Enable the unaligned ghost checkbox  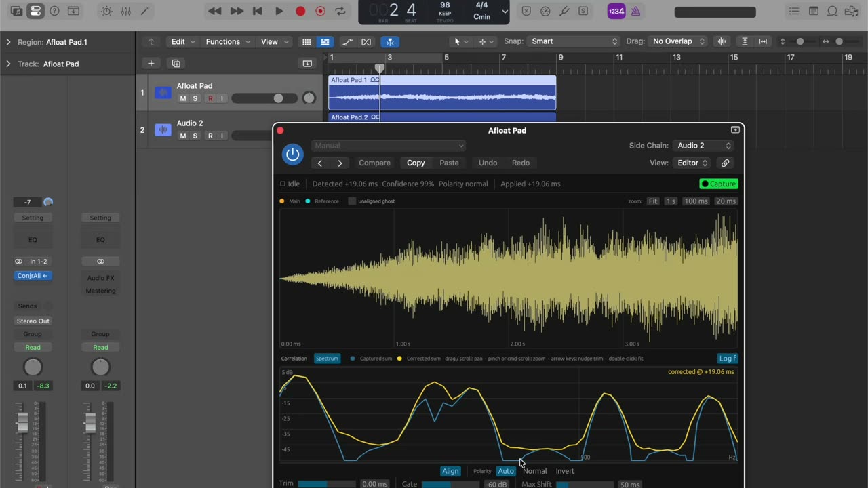pyautogui.click(x=352, y=201)
